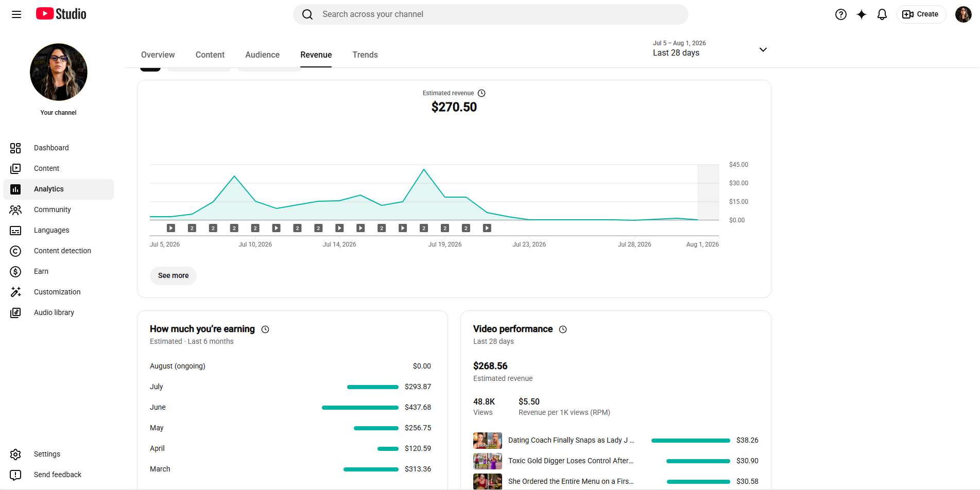The width and height of the screenshot is (980, 490).
Task: Switch to the Audience tab
Action: click(262, 55)
